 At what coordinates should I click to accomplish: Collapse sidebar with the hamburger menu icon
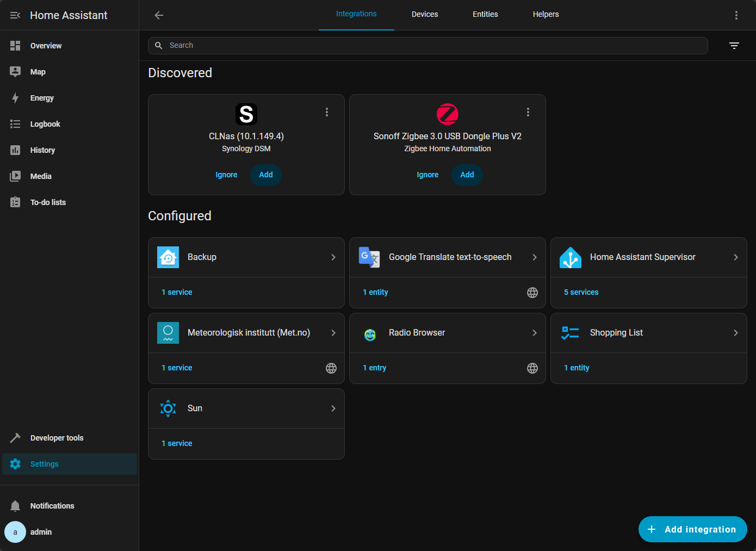click(x=15, y=15)
